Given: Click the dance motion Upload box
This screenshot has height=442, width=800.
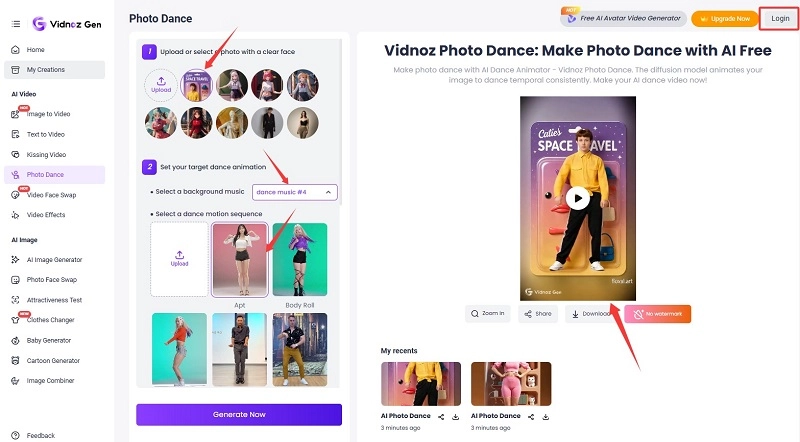Looking at the screenshot, I should pos(179,259).
